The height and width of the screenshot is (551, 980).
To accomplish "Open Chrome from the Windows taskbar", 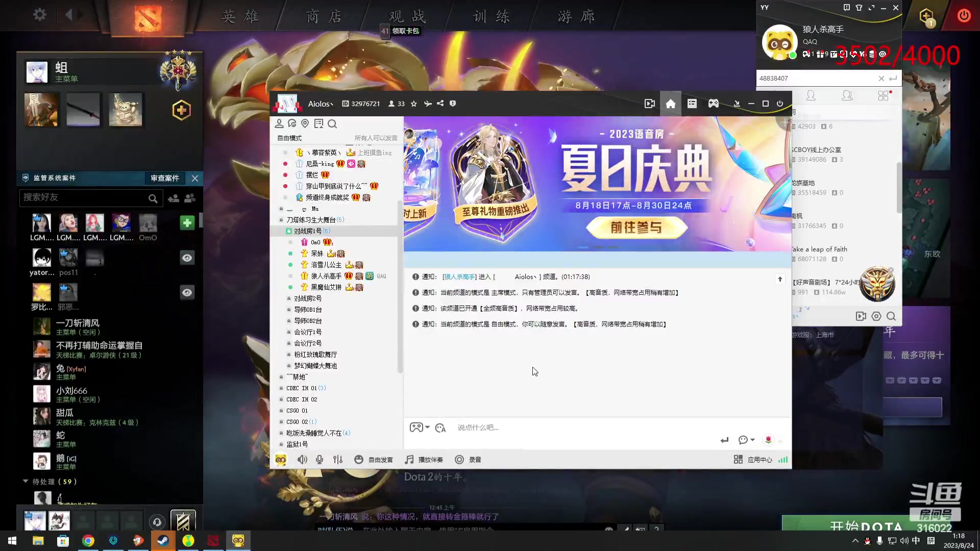I will coord(88,540).
